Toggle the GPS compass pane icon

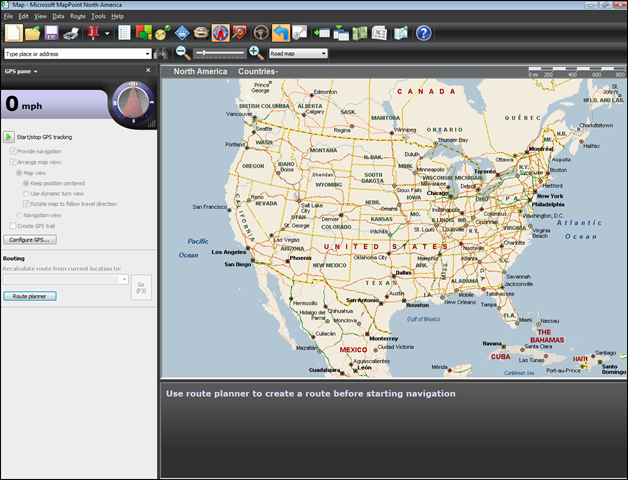click(221, 33)
